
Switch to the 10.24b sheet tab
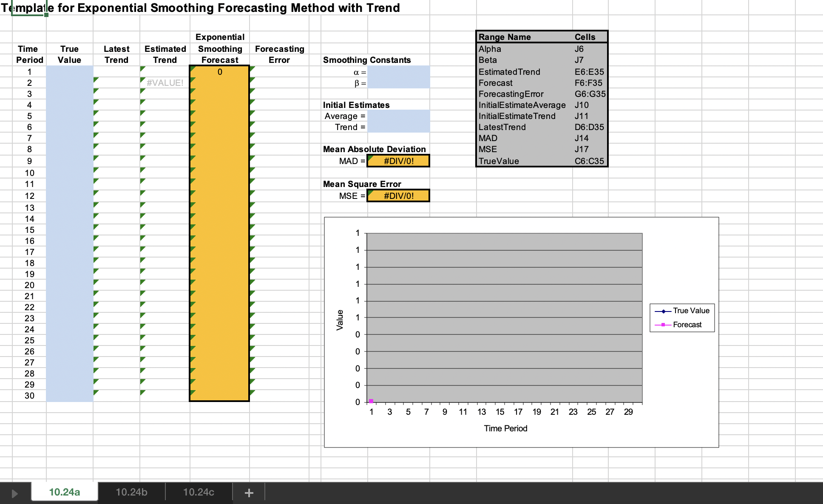(131, 493)
